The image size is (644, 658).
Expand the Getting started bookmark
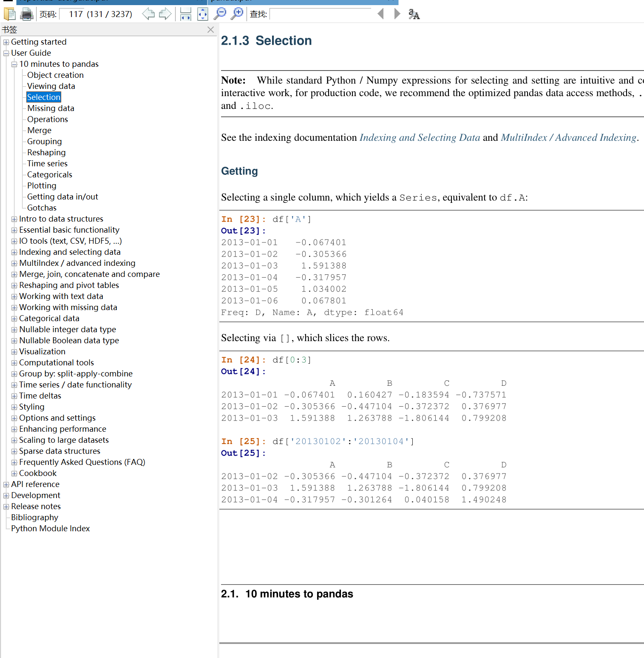click(x=6, y=42)
